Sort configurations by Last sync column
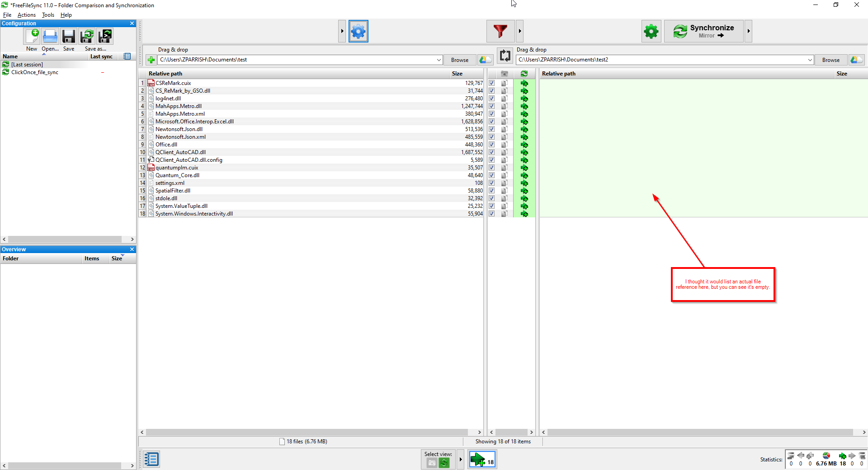Viewport: 868px width, 470px height. [101, 56]
